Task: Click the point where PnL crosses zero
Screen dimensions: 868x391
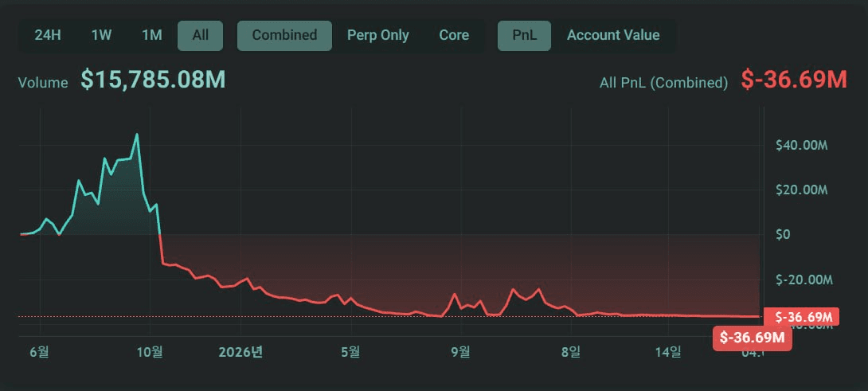Action: coord(160,235)
